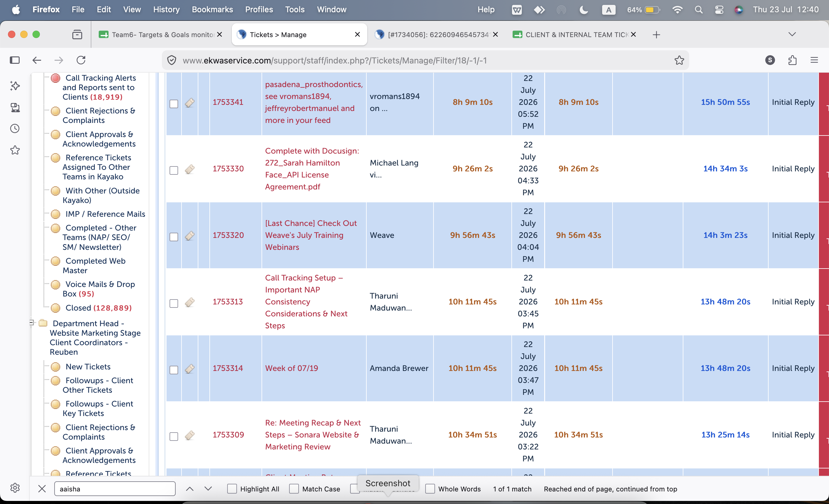Select checkbox for ticket 1753341

coord(174,104)
